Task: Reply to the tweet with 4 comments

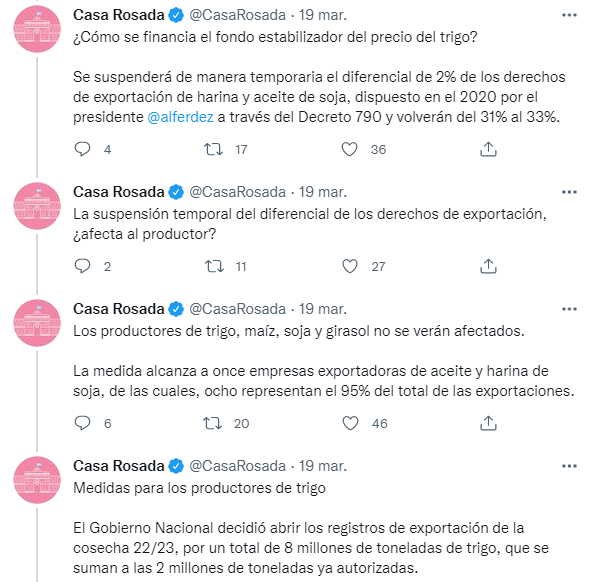Action: (x=82, y=149)
